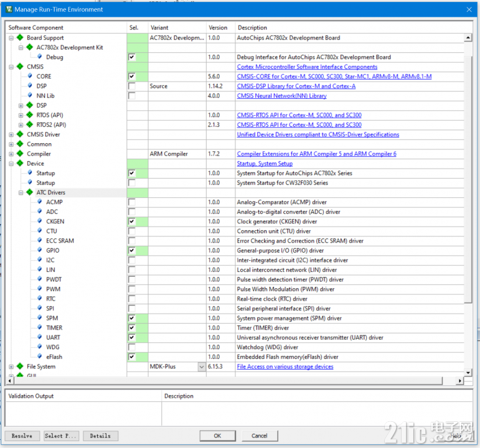Click the Software Component column header
This screenshot has width=480, height=448.
click(x=66, y=27)
